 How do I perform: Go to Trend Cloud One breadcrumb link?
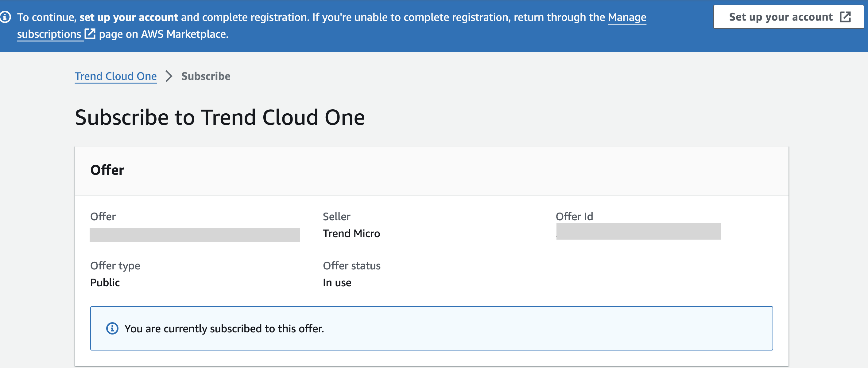[116, 76]
